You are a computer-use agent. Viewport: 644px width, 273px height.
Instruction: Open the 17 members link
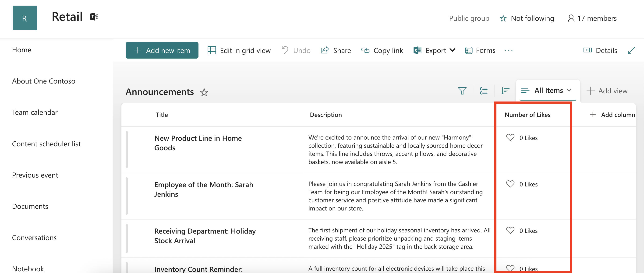click(592, 18)
